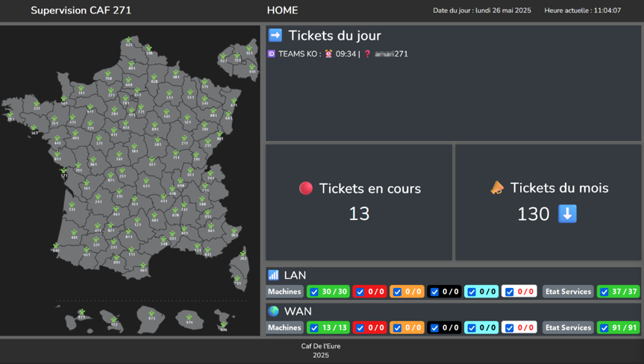Select the CAF 511 map marker
Screen dimensions: 644x364
tap(169, 93)
